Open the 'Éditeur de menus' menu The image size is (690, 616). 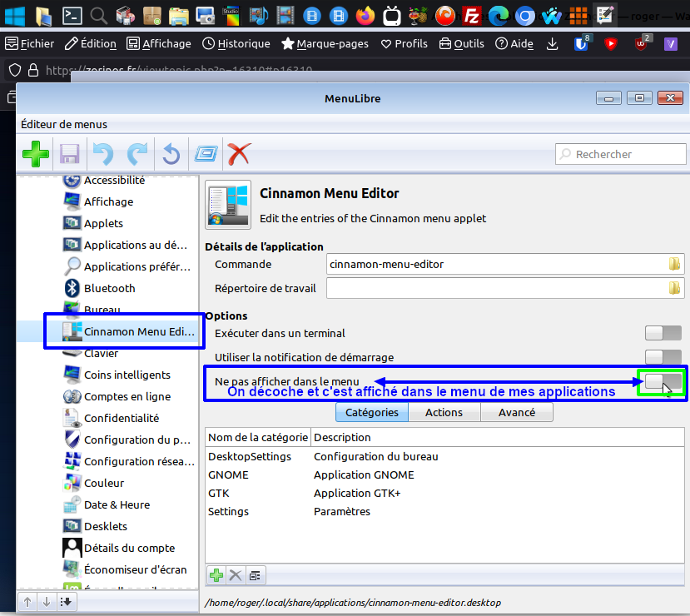(x=64, y=125)
